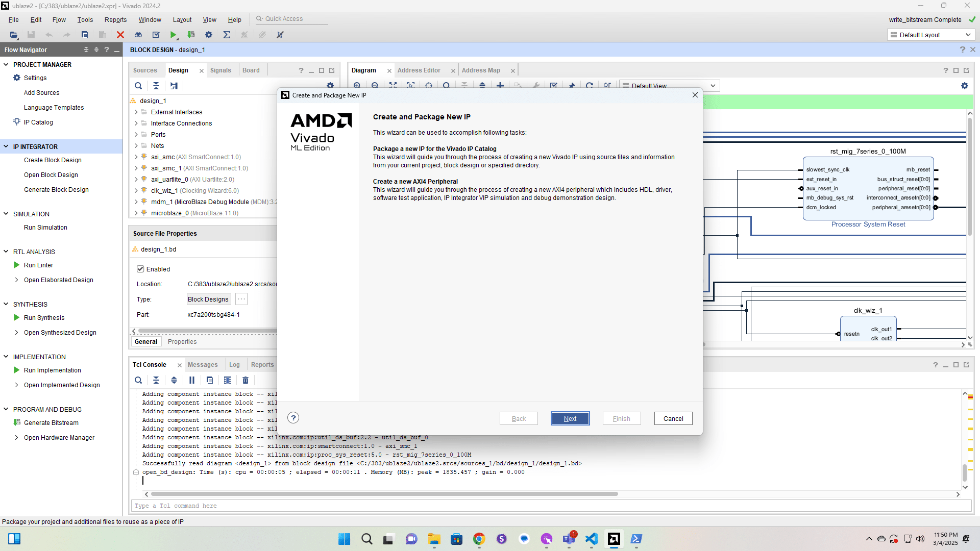Click the Sigma report toolbar icon
The height and width of the screenshot is (551, 980).
(x=227, y=35)
